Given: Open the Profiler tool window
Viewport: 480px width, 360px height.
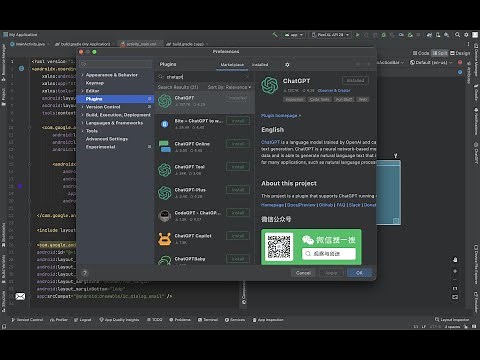Looking at the screenshot, I should click(x=59, y=320).
